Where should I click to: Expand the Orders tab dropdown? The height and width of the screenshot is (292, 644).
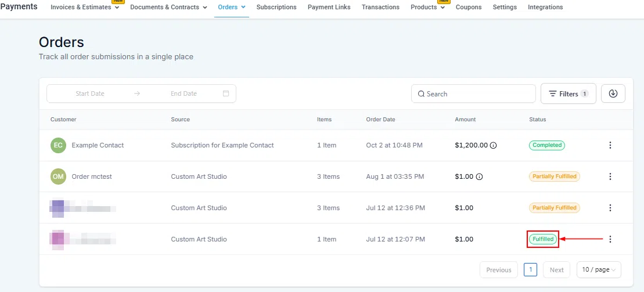(232, 7)
